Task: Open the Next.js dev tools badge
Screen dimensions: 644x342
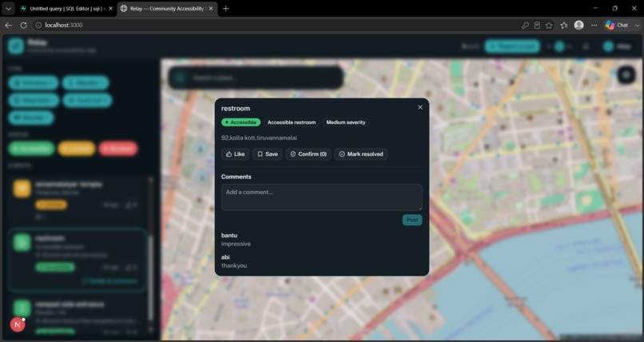Action: 18,324
